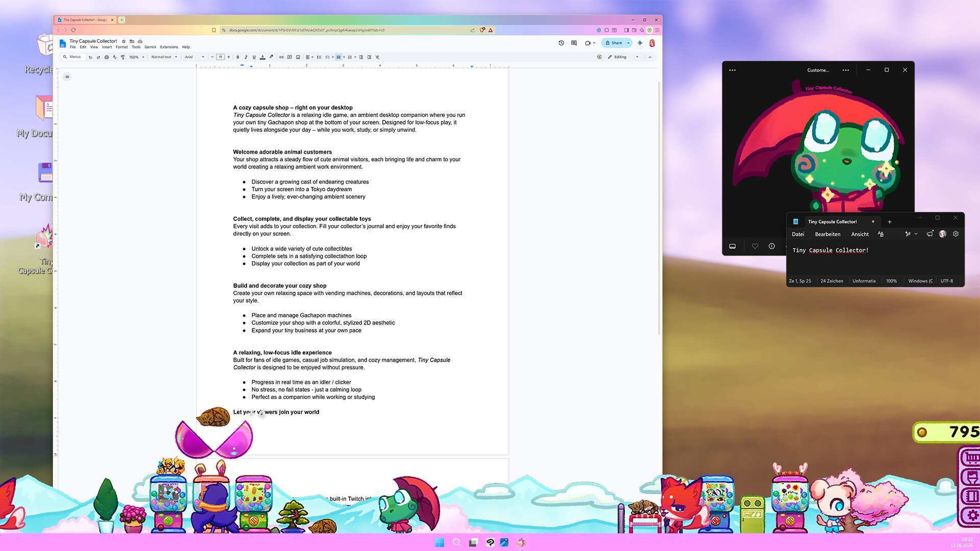Screen dimensions: 980x551
Task: Open the Ansicht menu in Notepad
Action: tap(860, 234)
